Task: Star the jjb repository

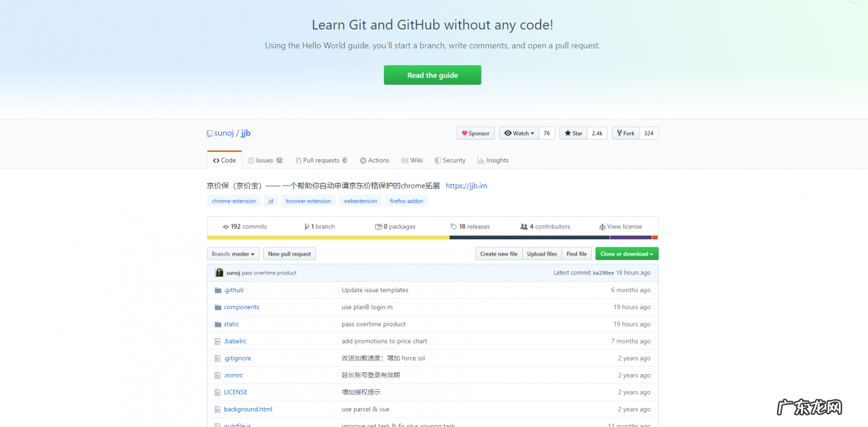Action: [x=573, y=134]
